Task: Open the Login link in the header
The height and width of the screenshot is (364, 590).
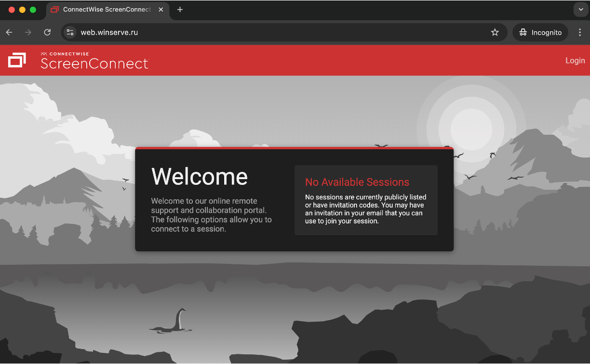Action: click(x=575, y=60)
